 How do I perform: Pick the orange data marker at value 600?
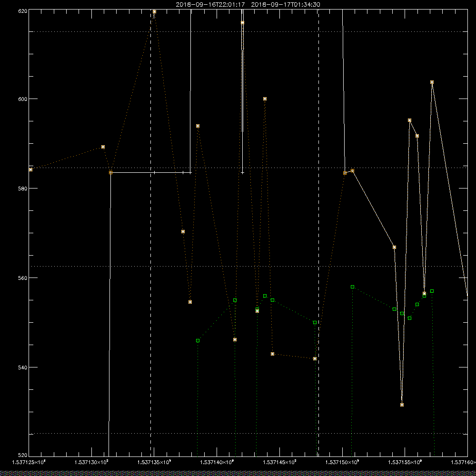point(265,99)
